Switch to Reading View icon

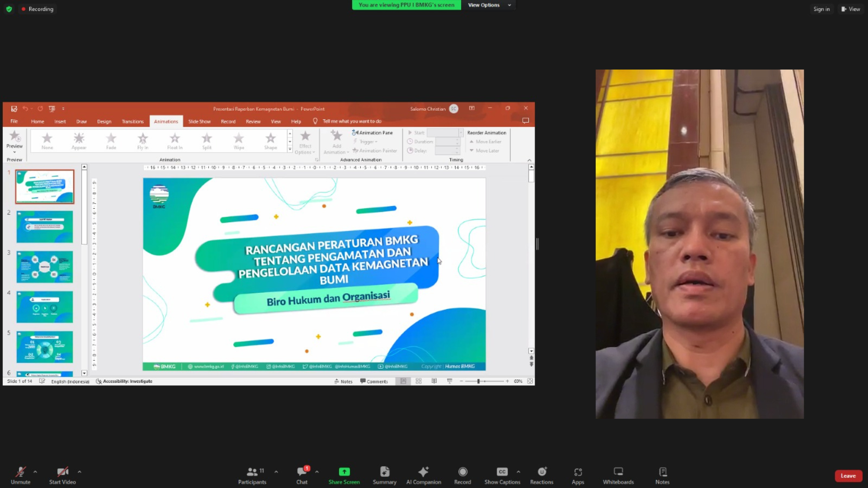434,381
